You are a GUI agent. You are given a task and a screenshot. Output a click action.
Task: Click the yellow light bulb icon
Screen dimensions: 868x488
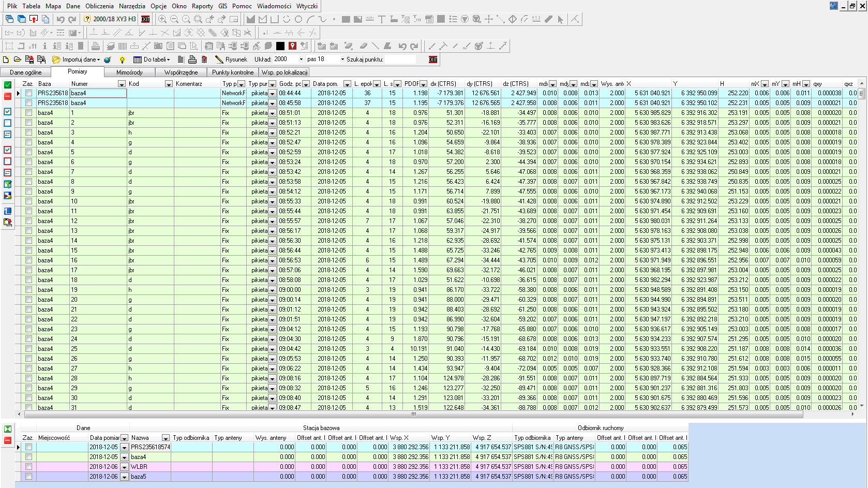point(122,60)
